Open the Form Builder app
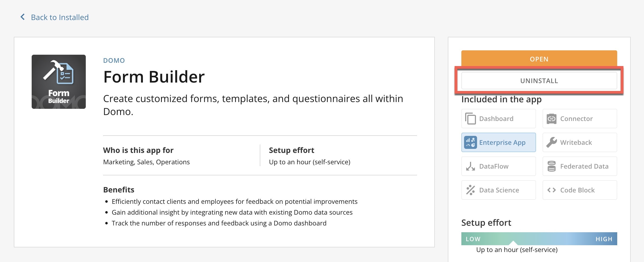 (539, 58)
